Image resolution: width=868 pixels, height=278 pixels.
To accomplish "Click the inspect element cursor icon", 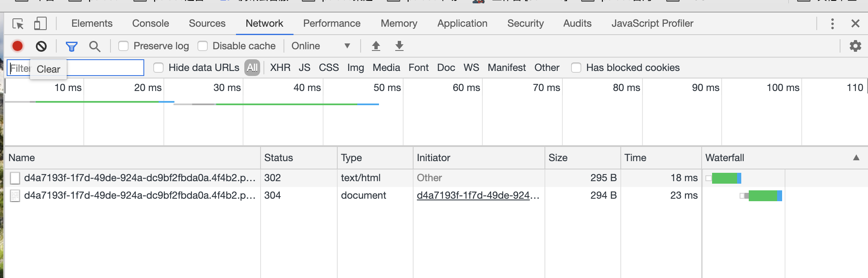I will click(18, 24).
